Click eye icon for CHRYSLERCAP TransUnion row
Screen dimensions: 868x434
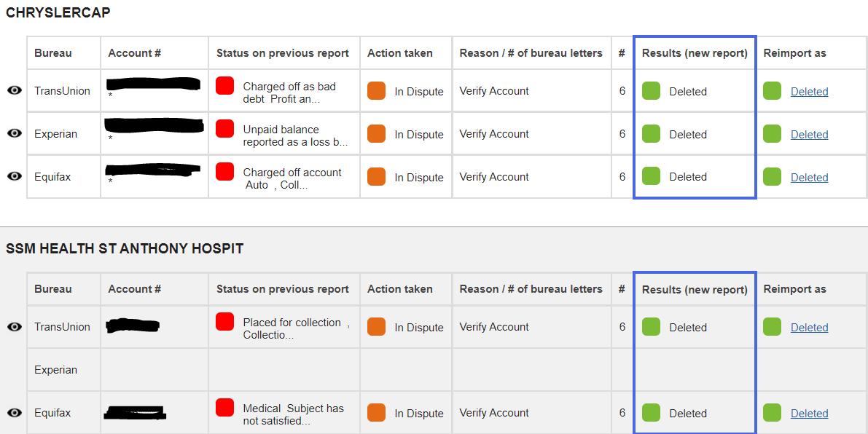click(x=14, y=90)
